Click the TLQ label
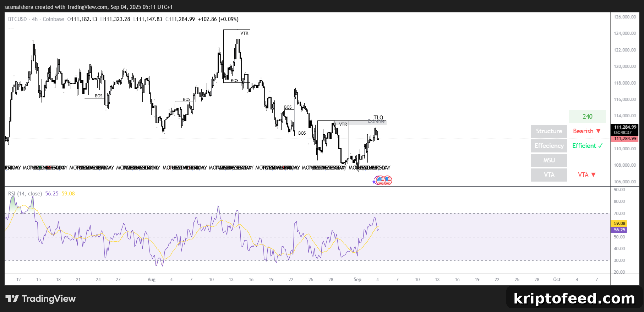This screenshot has height=312, width=644. click(x=378, y=118)
